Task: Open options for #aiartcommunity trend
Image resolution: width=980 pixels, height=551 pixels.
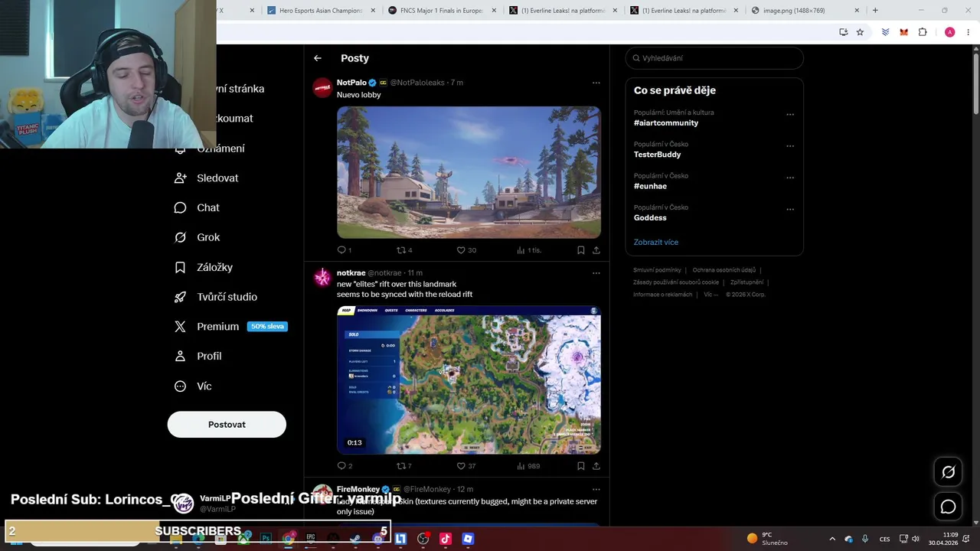Action: (x=790, y=115)
